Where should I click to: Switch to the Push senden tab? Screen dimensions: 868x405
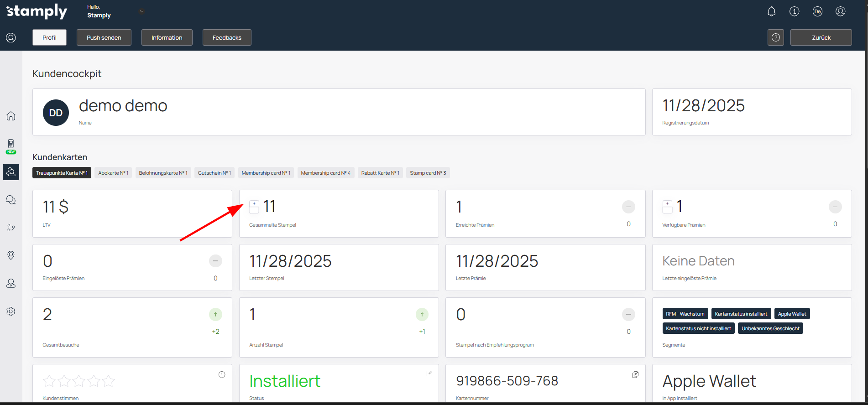click(x=104, y=37)
